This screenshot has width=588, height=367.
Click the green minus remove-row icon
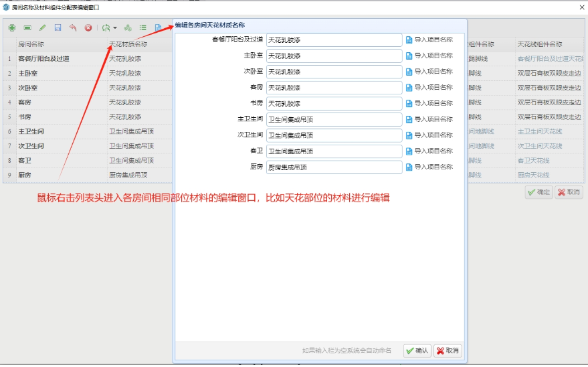pos(27,28)
